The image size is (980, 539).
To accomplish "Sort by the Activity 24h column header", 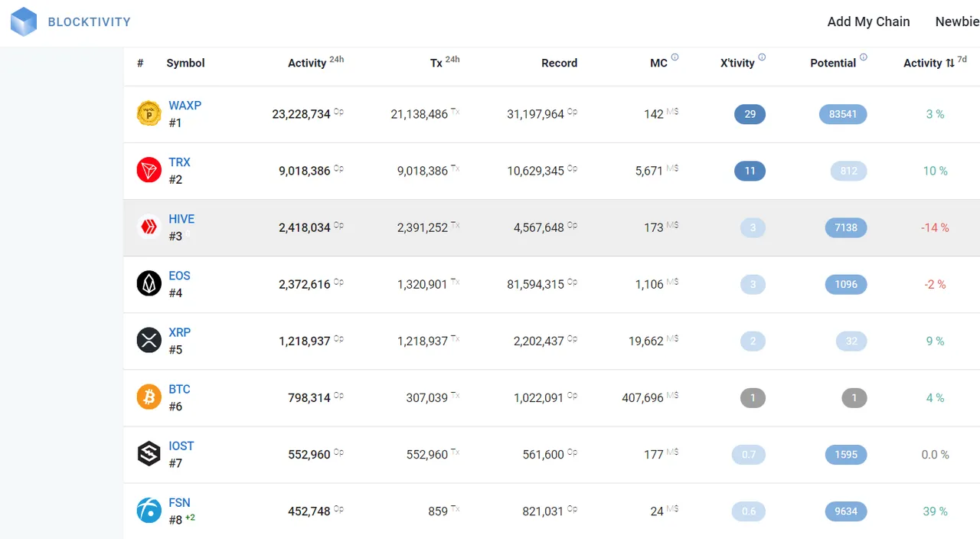I will 315,62.
